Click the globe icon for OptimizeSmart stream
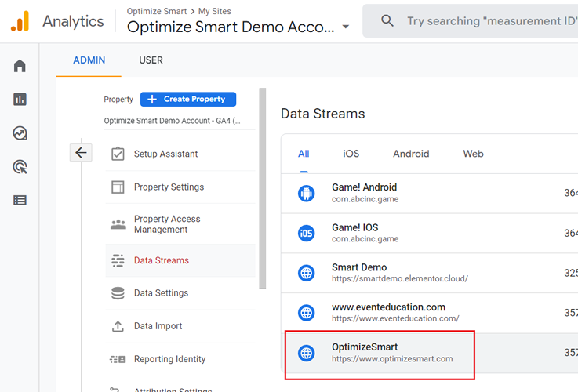578x392 pixels. click(x=307, y=353)
